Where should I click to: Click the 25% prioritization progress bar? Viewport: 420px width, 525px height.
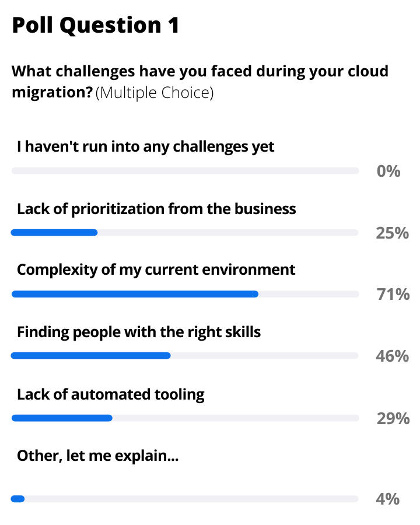185,233
